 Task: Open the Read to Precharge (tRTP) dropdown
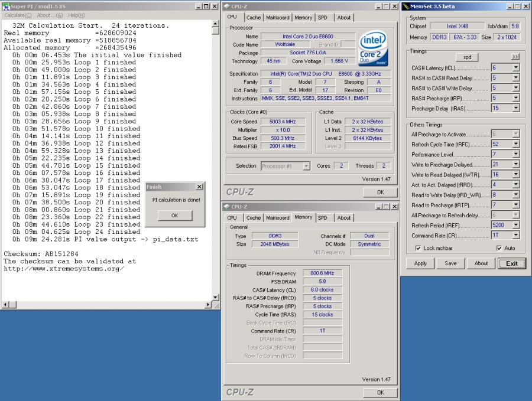515,205
